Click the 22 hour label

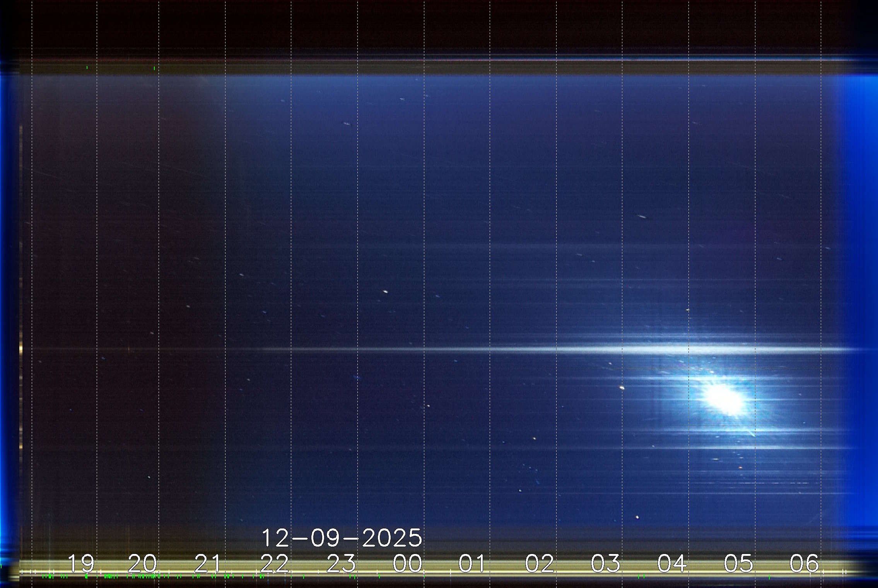pyautogui.click(x=274, y=563)
